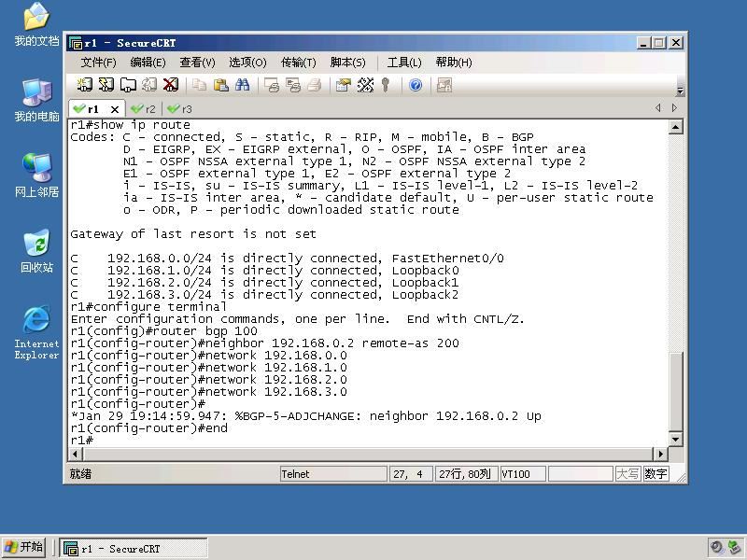
Task: Click the vertical scrollbar thumb
Action: (x=675, y=390)
